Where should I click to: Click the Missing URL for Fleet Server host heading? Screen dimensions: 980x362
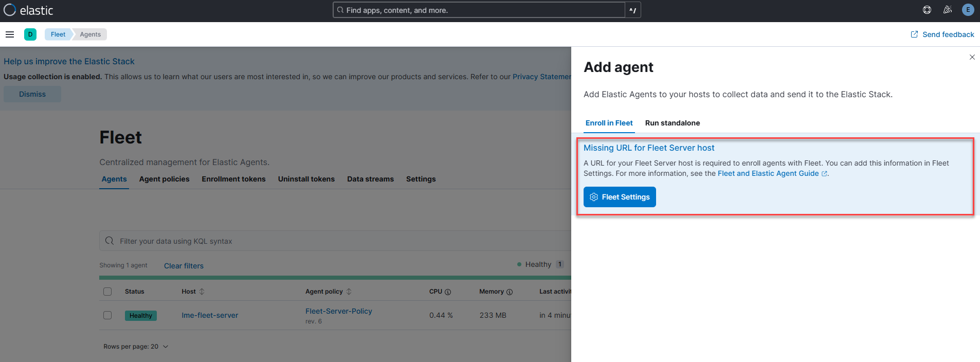tap(649, 148)
